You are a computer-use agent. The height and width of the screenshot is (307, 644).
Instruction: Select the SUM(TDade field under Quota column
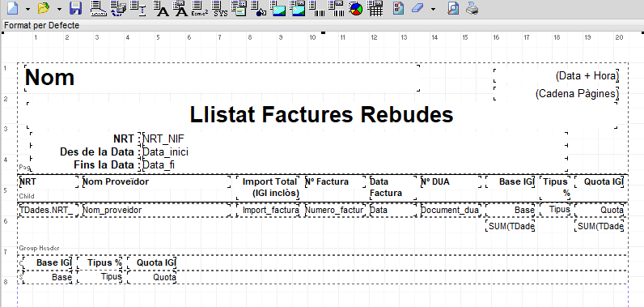click(x=600, y=226)
